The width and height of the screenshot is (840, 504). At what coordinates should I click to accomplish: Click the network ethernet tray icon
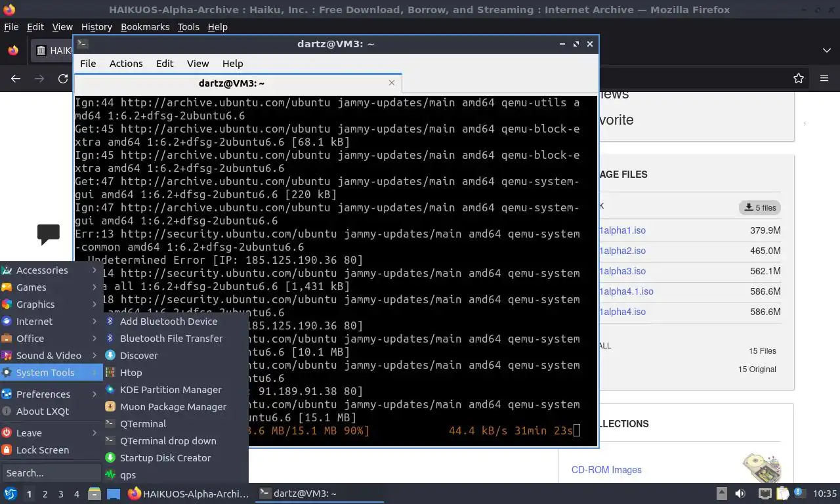[x=765, y=493]
